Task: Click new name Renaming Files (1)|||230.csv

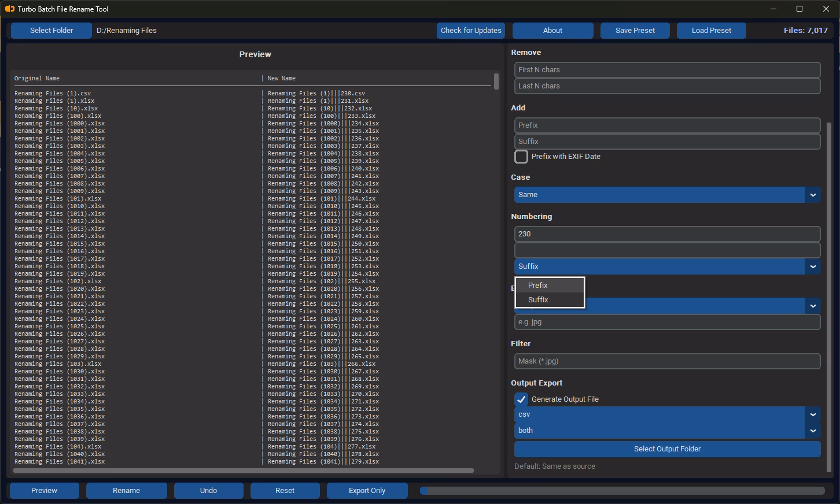Action: [316, 94]
